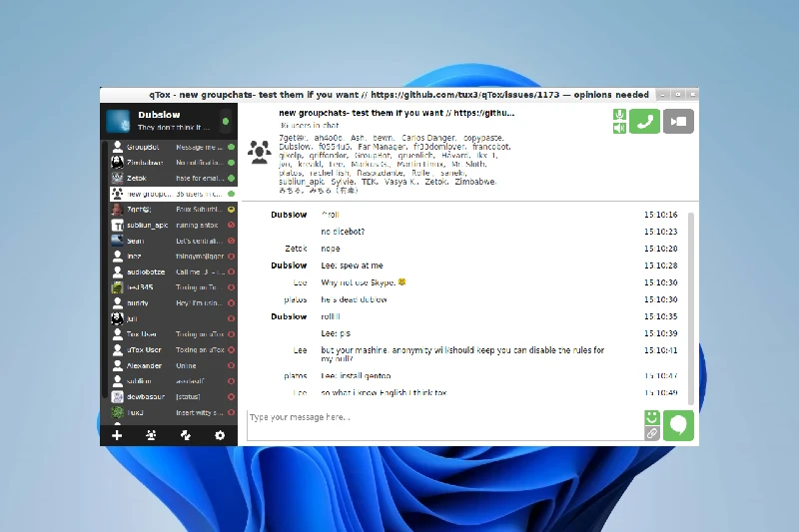The image size is (799, 532).
Task: Click message "Lee: spew at me"
Action: tap(352, 266)
